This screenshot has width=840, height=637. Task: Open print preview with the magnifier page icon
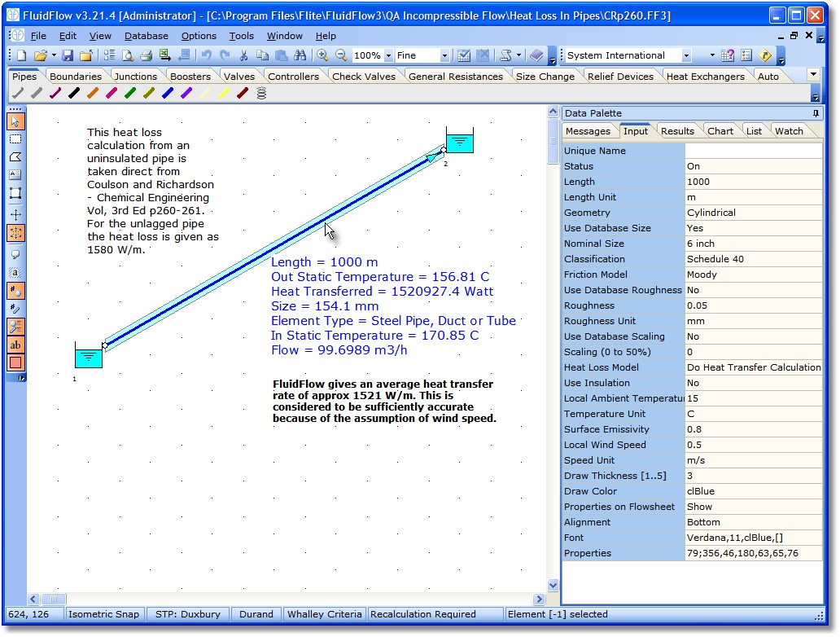[128, 55]
